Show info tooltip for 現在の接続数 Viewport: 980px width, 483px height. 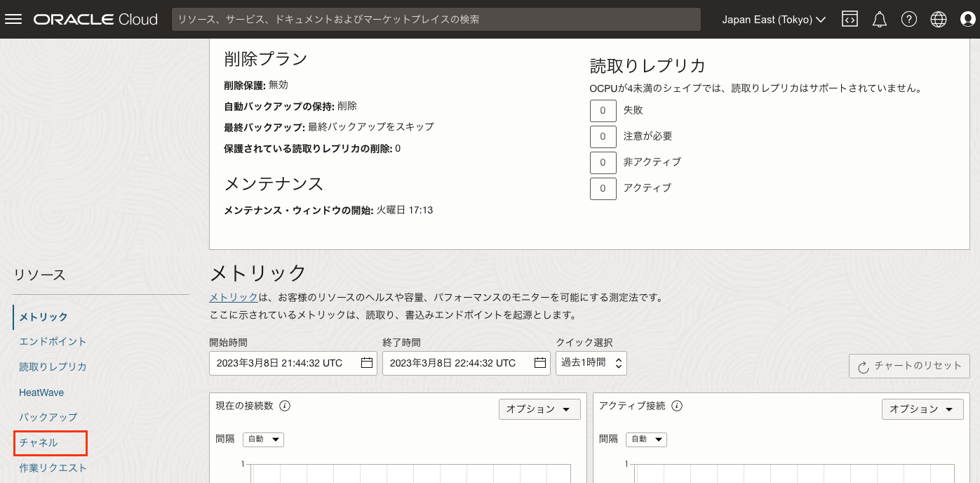[285, 406]
